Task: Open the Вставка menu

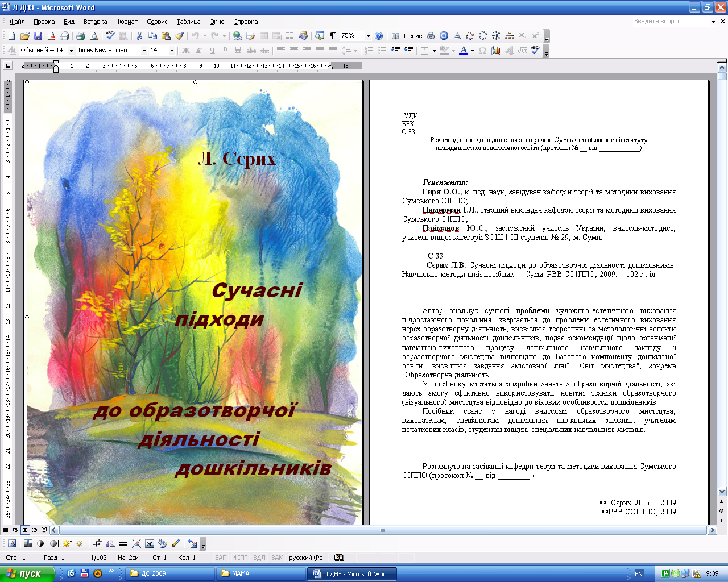Action: (x=95, y=22)
